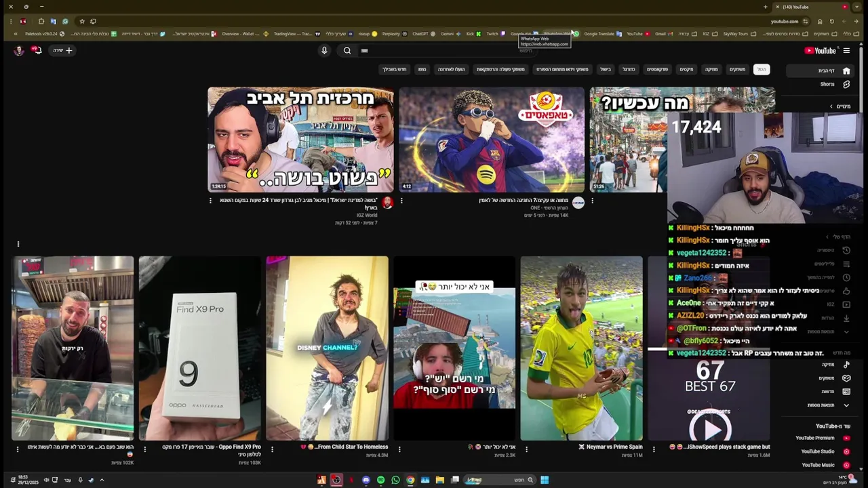Click the YouTube search input field
The image size is (868, 488).
[x=448, y=50]
